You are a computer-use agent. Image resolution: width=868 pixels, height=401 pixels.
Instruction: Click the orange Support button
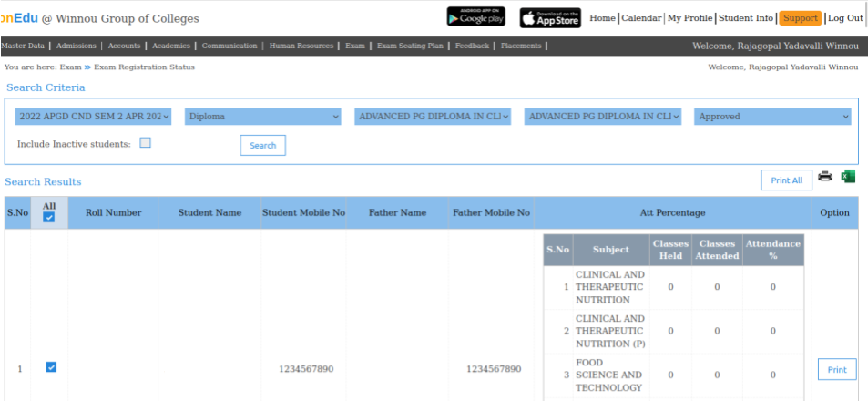tap(800, 18)
